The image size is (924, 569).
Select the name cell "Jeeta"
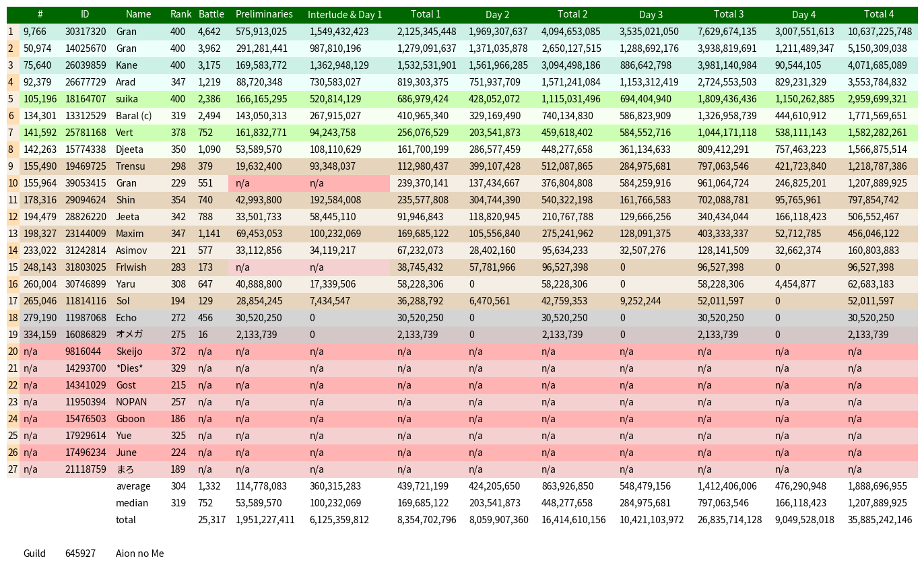[x=128, y=217]
